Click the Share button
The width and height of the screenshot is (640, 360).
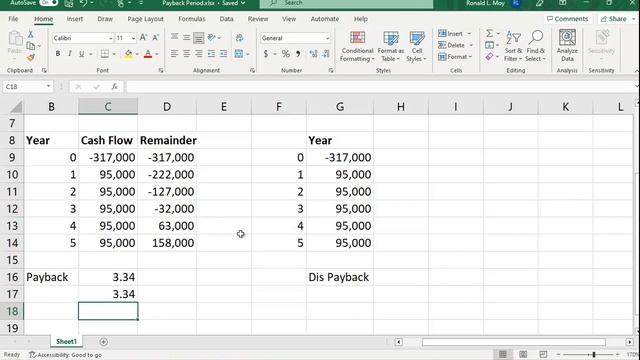click(617, 19)
